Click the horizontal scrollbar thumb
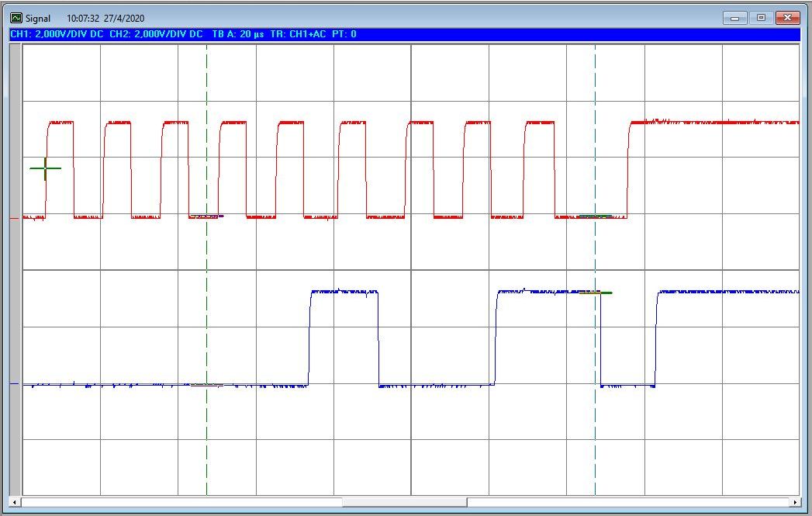 click(404, 502)
